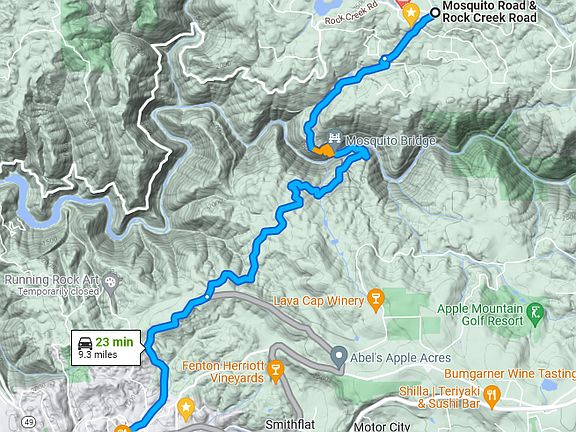Click the saved star pin near Smithflat

tap(186, 409)
